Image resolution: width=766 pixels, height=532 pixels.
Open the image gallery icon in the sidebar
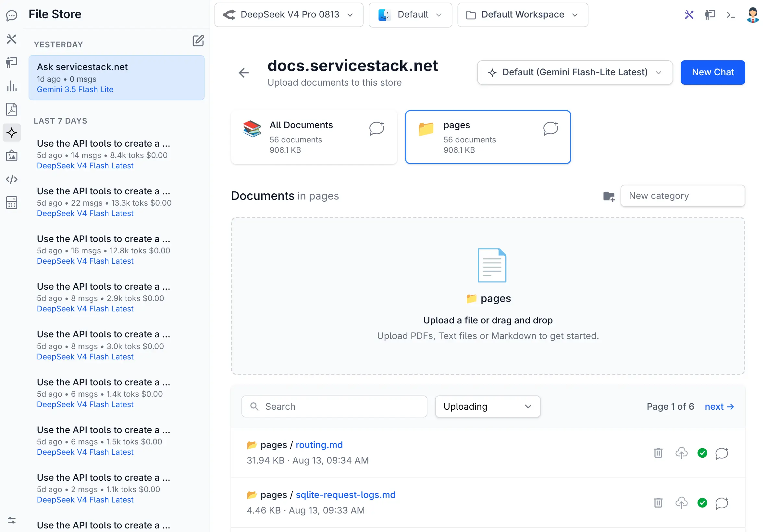tap(12, 156)
